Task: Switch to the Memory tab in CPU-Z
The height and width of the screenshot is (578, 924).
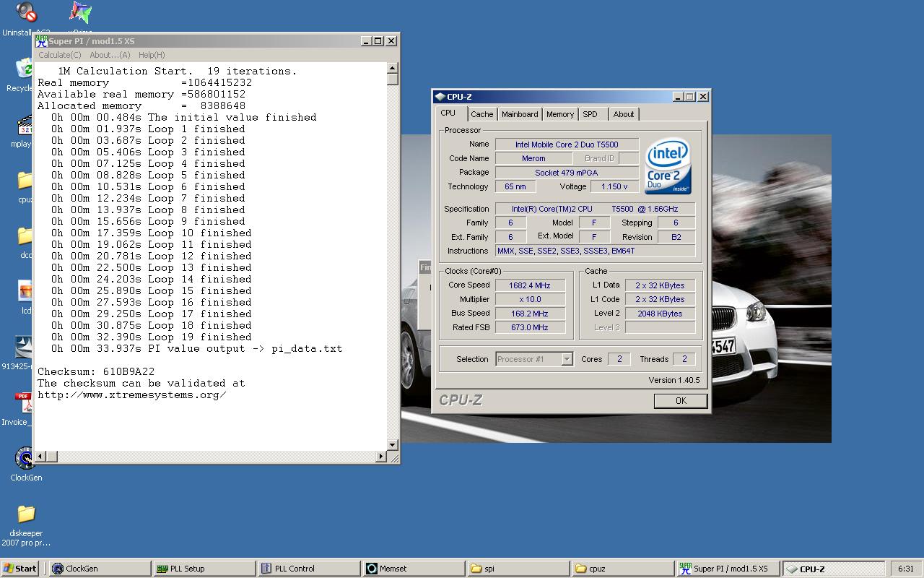Action: pos(560,114)
